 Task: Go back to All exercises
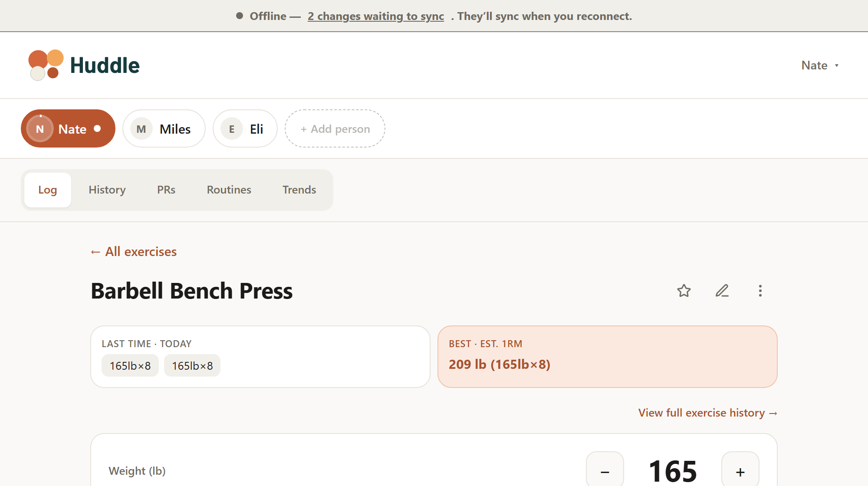(134, 252)
